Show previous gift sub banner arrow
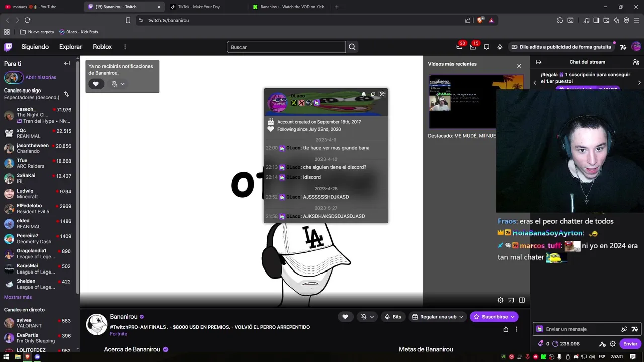Viewport: 644px width, 362px height. [x=535, y=82]
